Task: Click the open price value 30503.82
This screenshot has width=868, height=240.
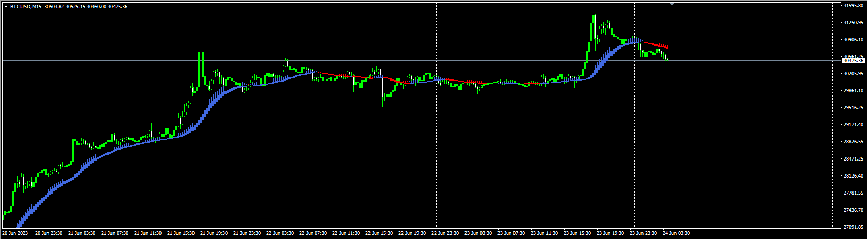Action: (x=54, y=7)
